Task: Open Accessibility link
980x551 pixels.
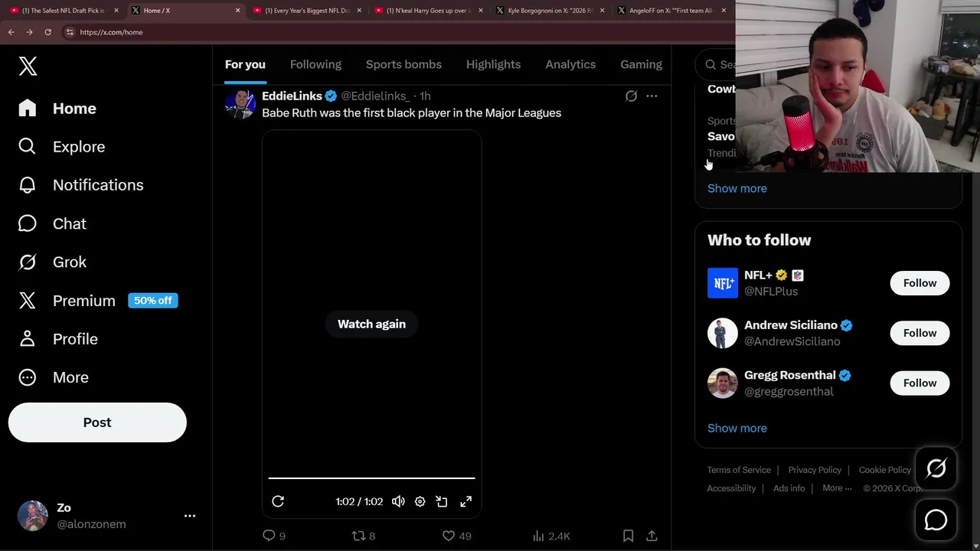Action: (731, 488)
